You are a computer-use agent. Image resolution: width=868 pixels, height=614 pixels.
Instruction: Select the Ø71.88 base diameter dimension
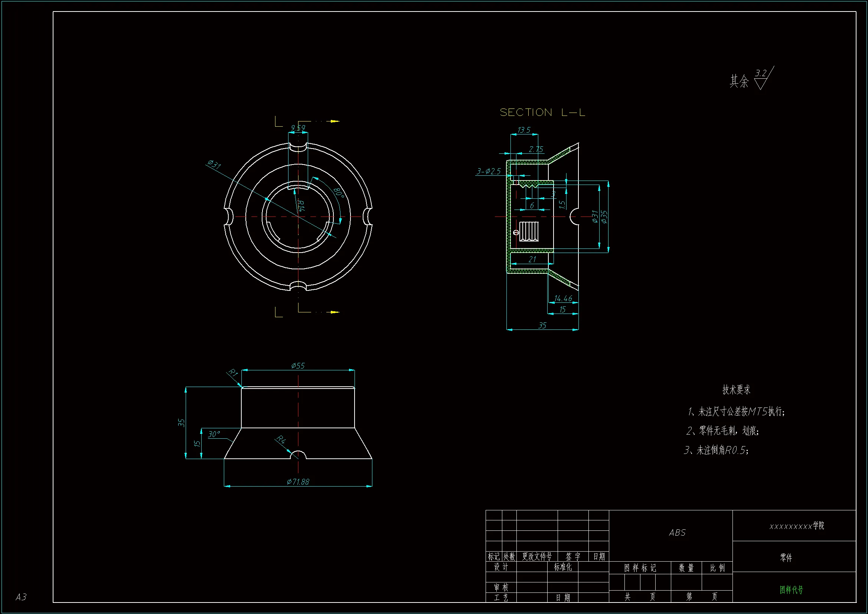(x=298, y=482)
